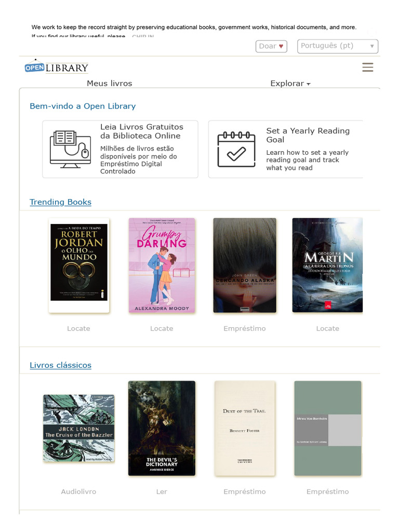Click Locate under O Olho do Mundo
This screenshot has height=532, width=399.
coord(79,328)
